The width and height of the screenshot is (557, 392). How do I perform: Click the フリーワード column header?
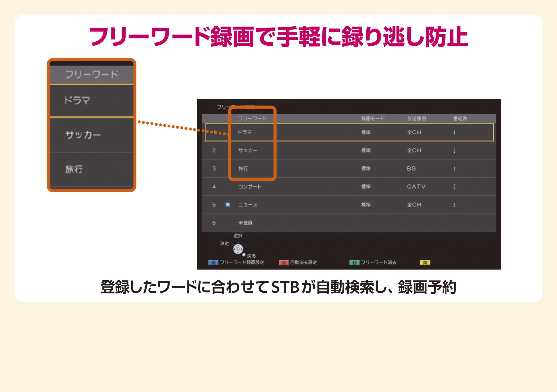(252, 119)
